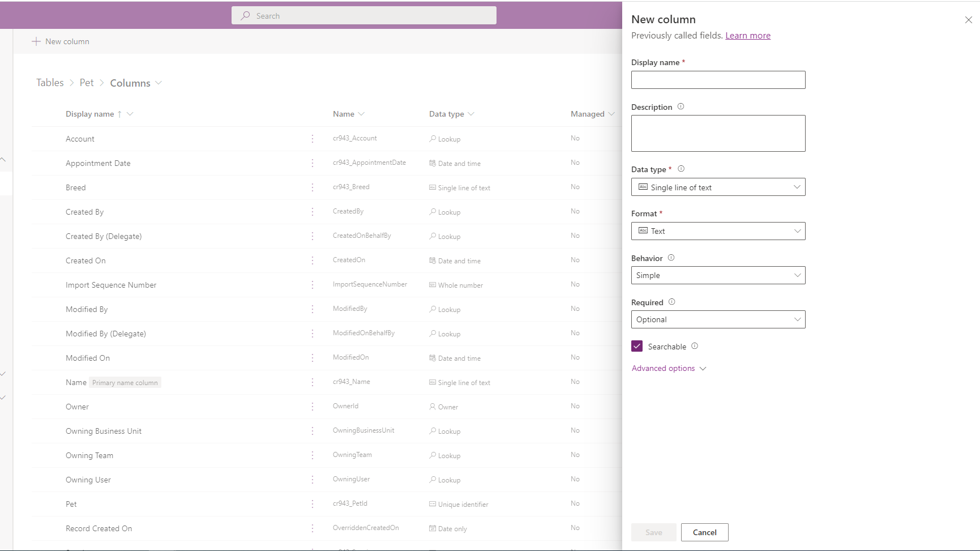Open more options for Appointment Date row
Viewport: 980px width, 551px height.
tap(313, 163)
